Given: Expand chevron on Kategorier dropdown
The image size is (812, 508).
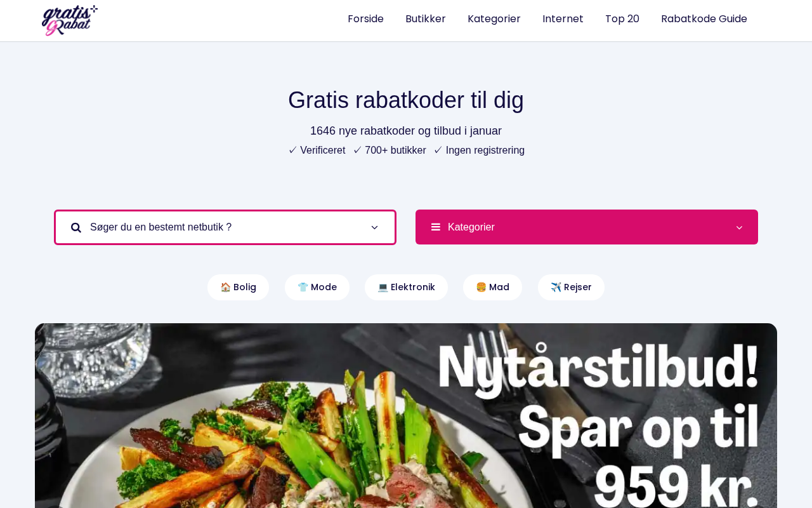Looking at the screenshot, I should 739,227.
